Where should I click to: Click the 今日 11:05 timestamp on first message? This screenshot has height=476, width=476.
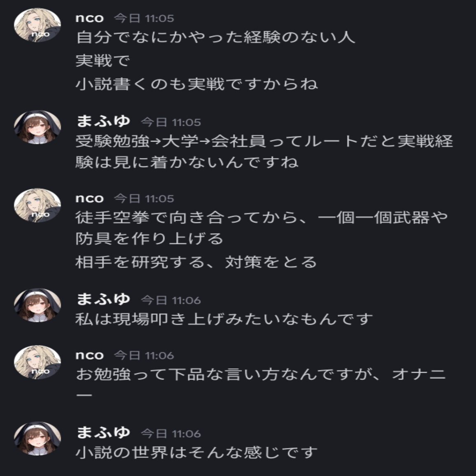144,18
